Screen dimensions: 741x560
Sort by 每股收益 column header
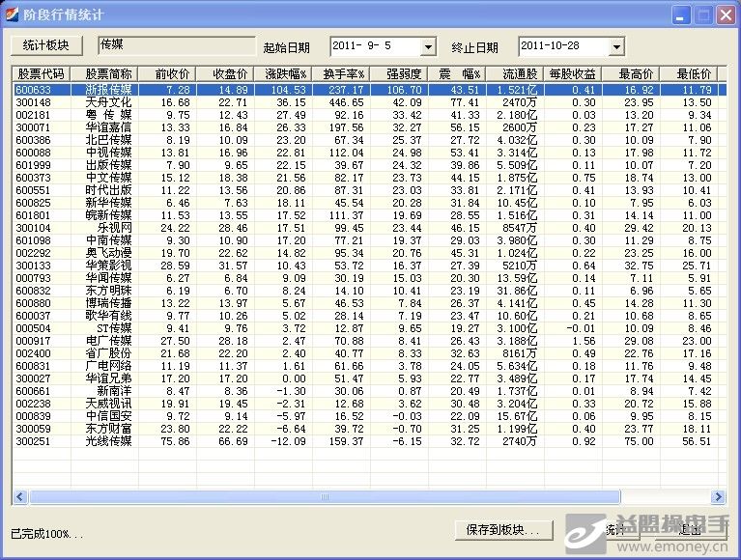click(x=573, y=74)
